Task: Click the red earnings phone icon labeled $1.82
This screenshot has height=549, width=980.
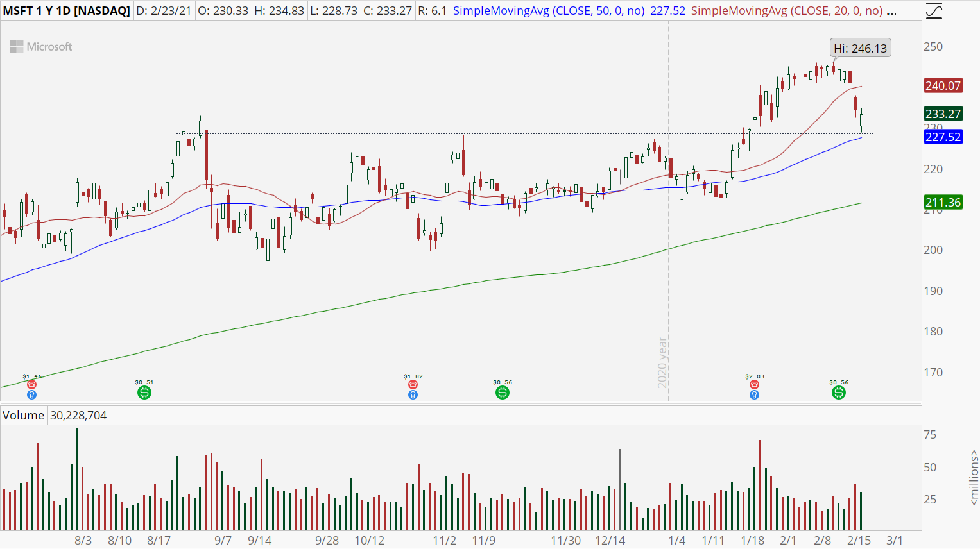Action: pyautogui.click(x=413, y=385)
